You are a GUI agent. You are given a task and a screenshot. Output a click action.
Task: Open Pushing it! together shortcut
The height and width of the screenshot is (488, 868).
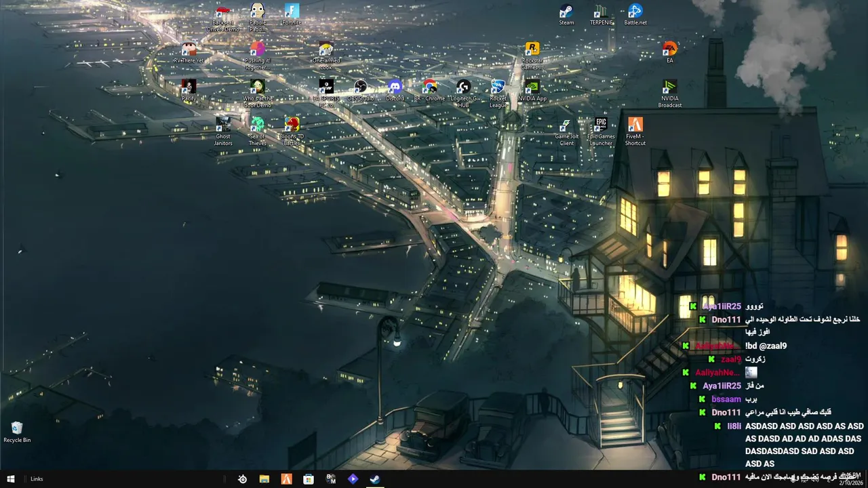pyautogui.click(x=257, y=56)
